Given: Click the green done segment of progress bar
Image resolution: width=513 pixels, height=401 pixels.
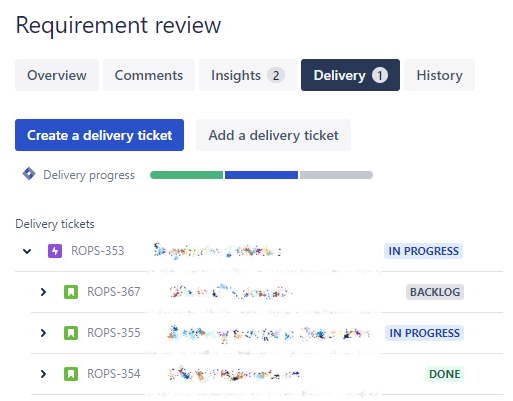Looking at the screenshot, I should coord(187,175).
